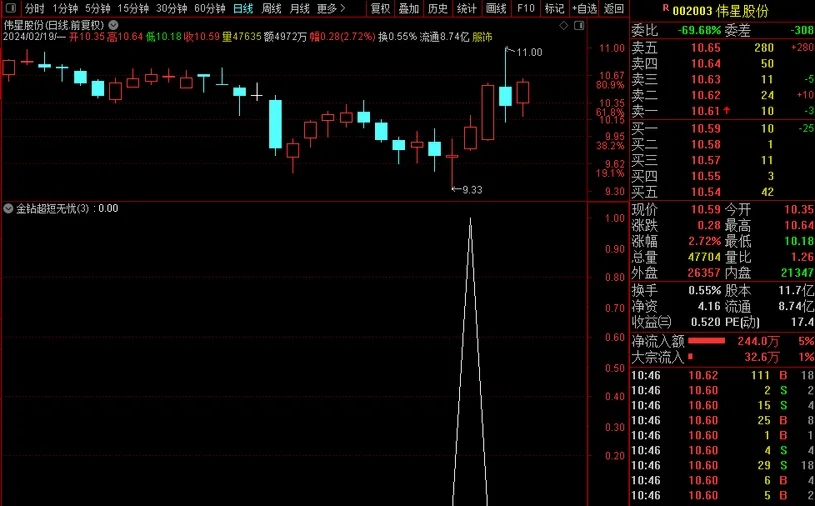
Task: Open the F10 company info
Action: (x=525, y=8)
